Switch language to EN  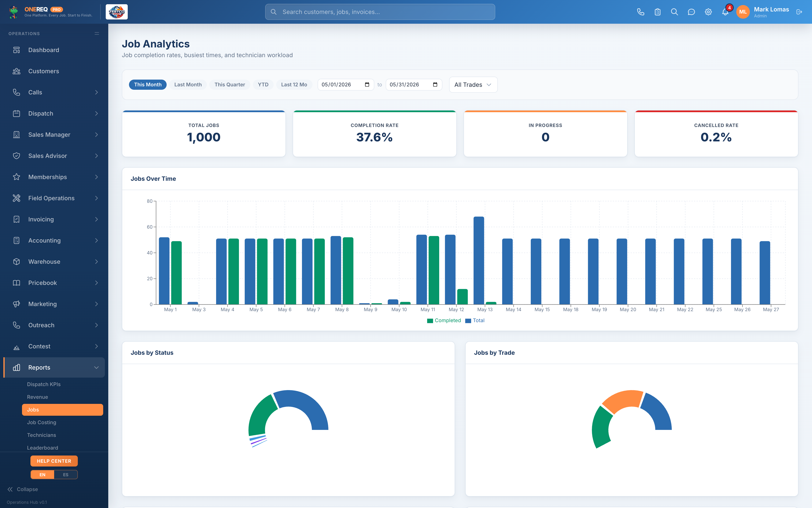click(x=42, y=475)
